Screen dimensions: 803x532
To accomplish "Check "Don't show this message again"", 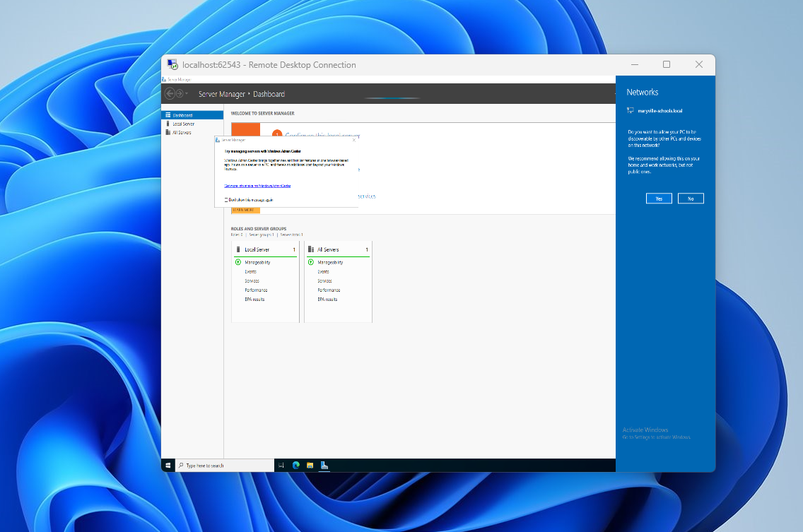I will 225,199.
